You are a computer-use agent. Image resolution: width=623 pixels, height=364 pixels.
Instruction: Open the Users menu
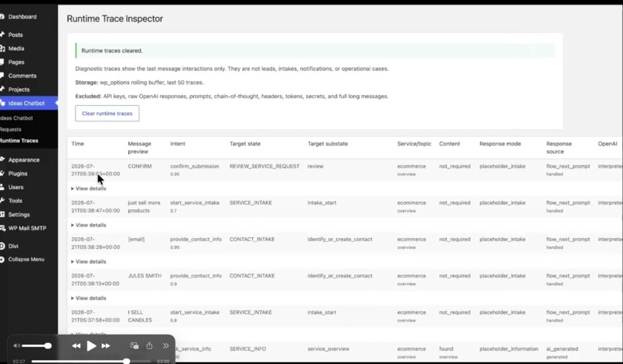tap(16, 187)
